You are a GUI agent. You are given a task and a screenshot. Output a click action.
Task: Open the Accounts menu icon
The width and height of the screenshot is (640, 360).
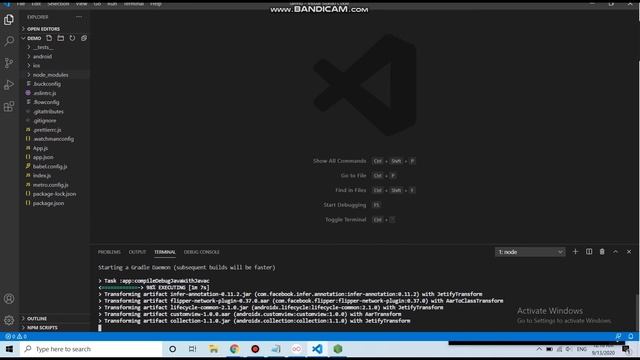tap(9, 299)
